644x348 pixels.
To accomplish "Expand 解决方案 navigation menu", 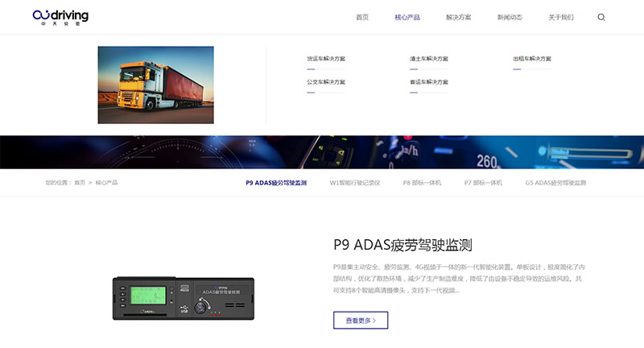I will (458, 17).
